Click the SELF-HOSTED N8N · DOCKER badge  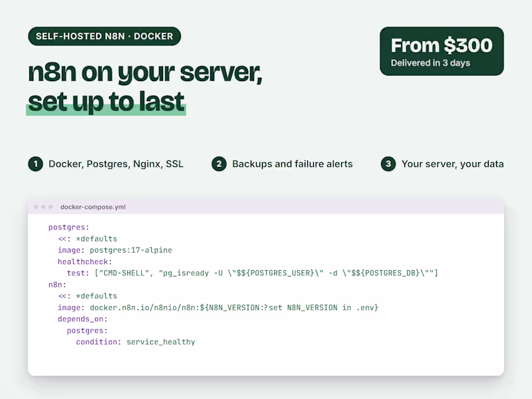tap(104, 37)
